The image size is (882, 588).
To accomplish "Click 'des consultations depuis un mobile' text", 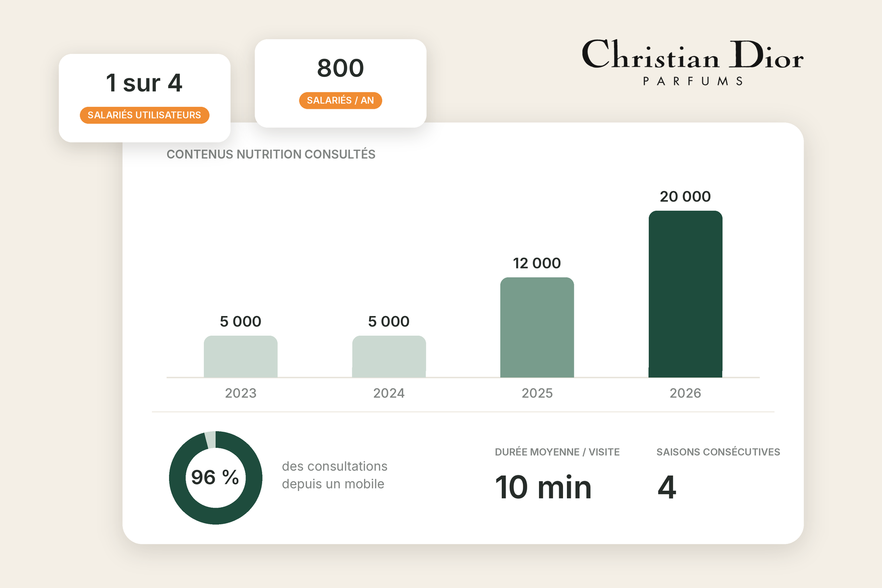I will point(335,475).
